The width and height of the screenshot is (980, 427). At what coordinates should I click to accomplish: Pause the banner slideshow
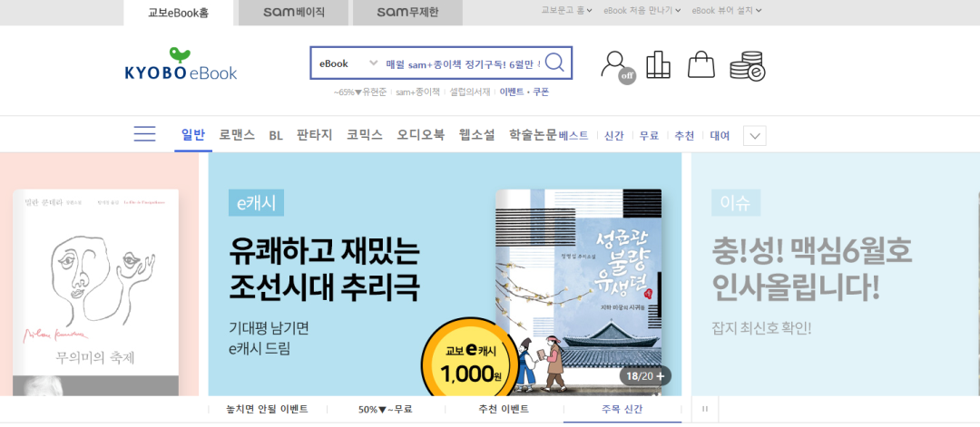tap(705, 409)
